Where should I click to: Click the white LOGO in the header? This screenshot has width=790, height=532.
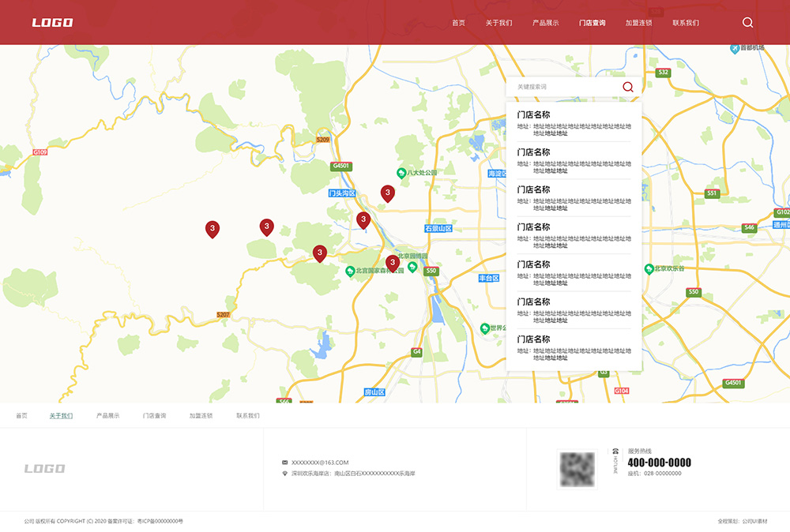[x=52, y=23]
